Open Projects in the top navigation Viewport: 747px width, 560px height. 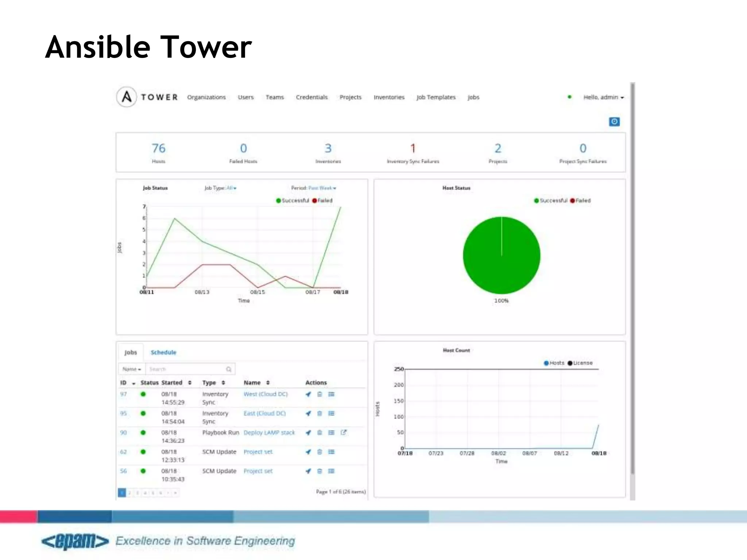(351, 97)
